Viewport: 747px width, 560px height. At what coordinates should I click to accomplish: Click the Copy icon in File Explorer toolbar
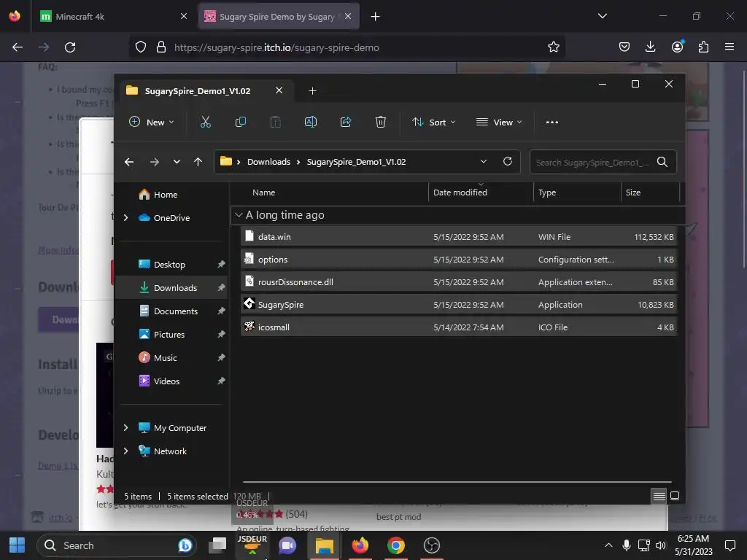pos(241,122)
